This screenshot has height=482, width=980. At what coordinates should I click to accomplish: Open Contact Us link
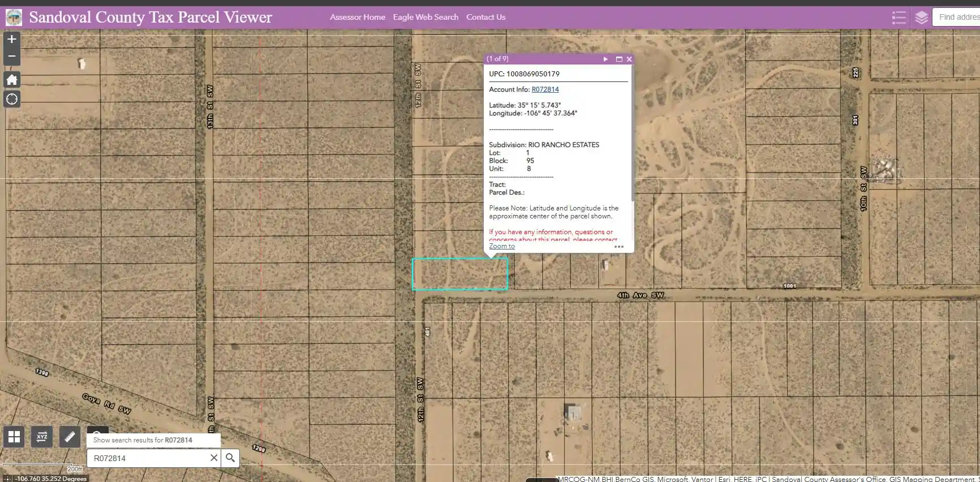coord(486,17)
